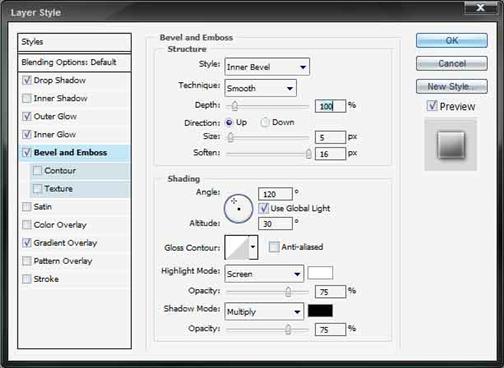Click the style preview thumbnail
Image resolution: width=504 pixels, height=368 pixels.
pos(451,145)
